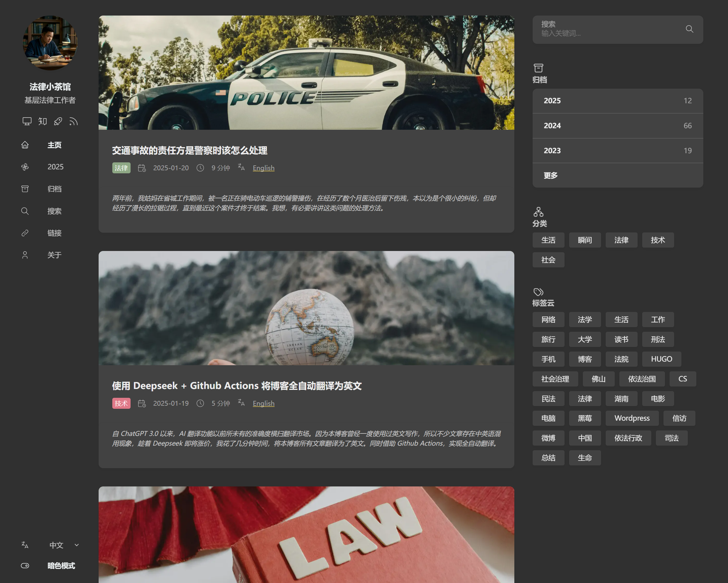728x583 pixels.
Task: Open the 2025 menu item in sidebar
Action: pyautogui.click(x=55, y=167)
